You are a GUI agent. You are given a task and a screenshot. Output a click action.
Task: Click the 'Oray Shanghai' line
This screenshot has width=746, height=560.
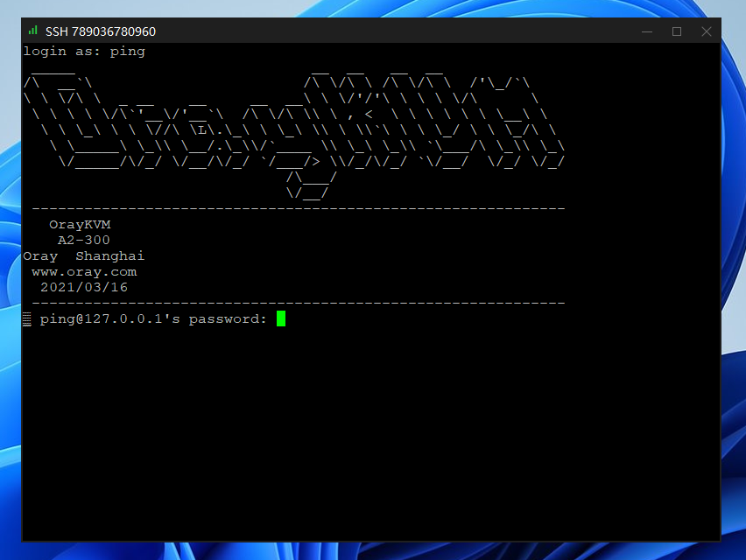84,255
